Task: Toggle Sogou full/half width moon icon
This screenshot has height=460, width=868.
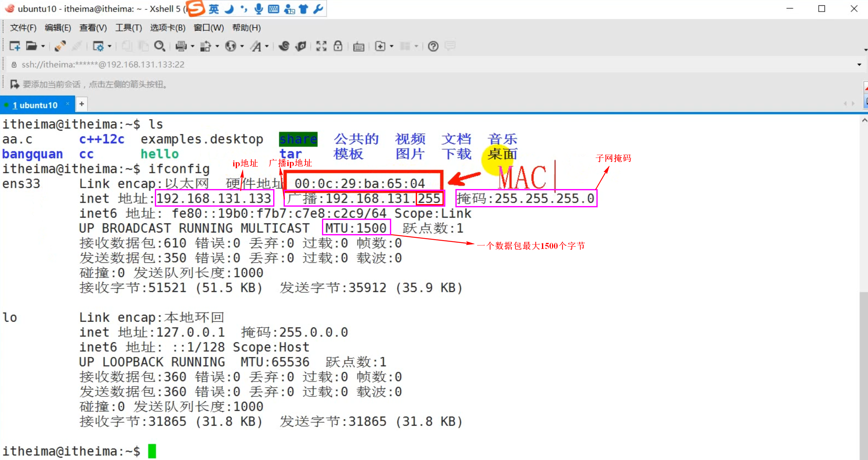Action: coord(229,9)
